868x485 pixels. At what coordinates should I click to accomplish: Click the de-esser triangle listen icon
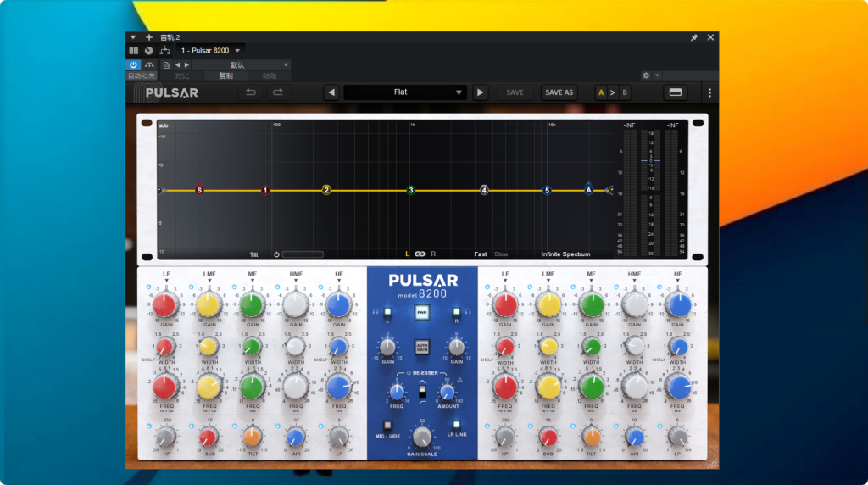coord(460,380)
